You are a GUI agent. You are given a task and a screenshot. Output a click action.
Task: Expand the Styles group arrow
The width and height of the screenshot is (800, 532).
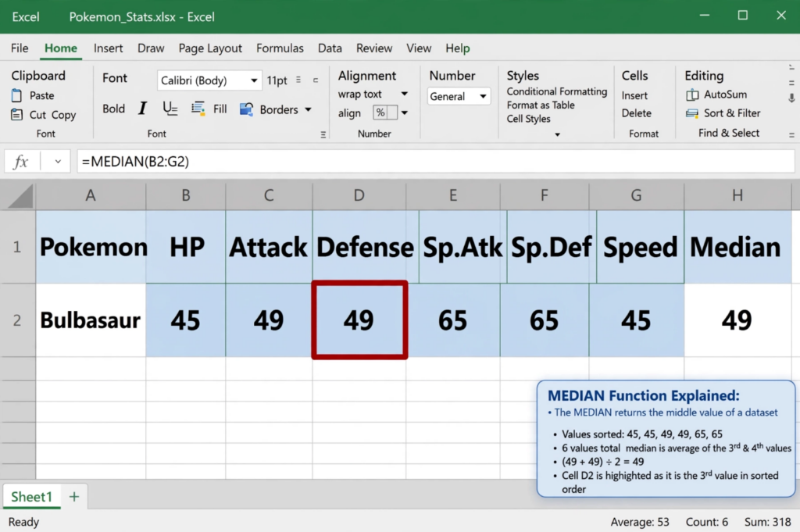pyautogui.click(x=557, y=134)
